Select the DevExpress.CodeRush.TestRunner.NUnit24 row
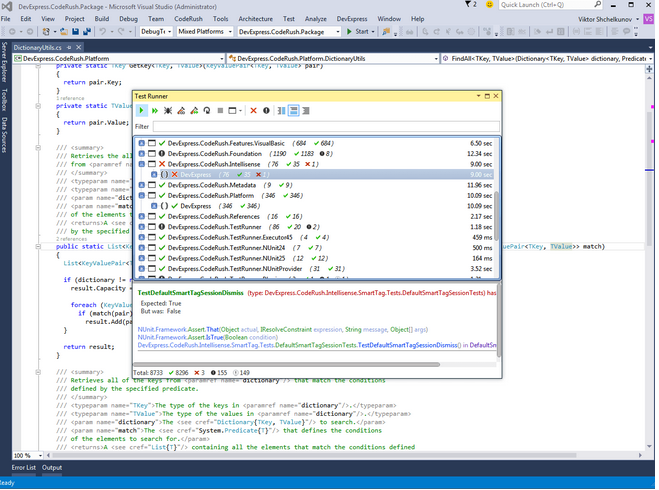 coord(315,248)
